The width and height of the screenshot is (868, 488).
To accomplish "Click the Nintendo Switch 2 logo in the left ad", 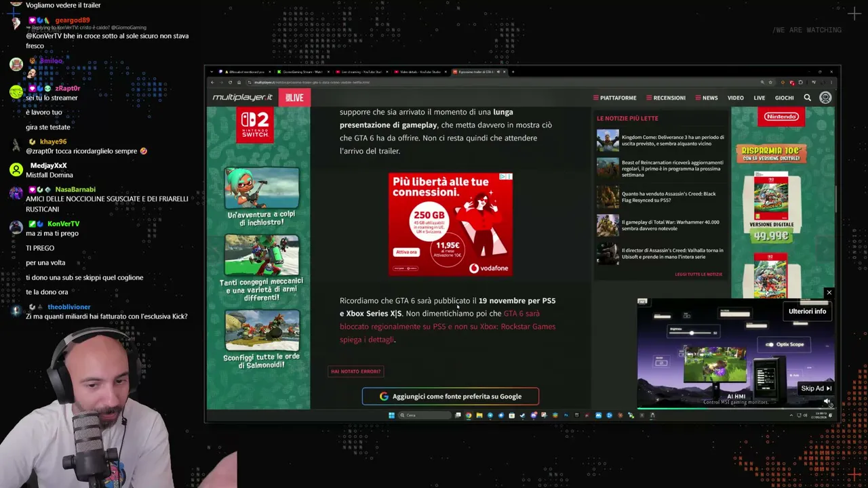I will pyautogui.click(x=255, y=125).
